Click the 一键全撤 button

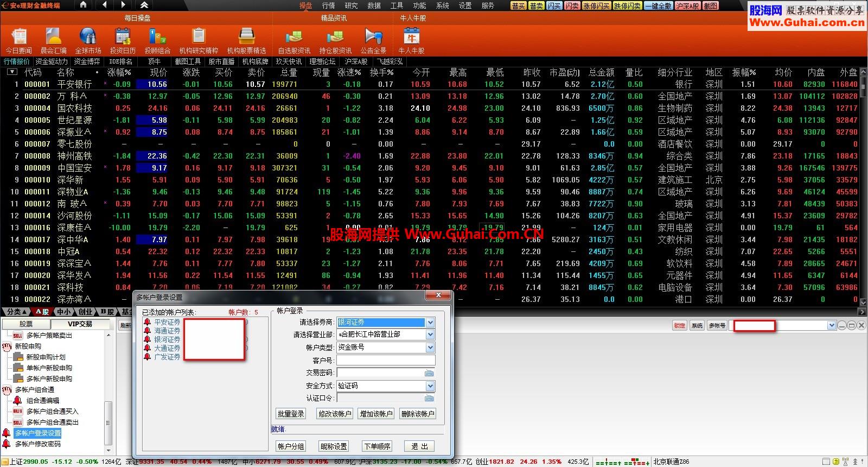pos(658,5)
